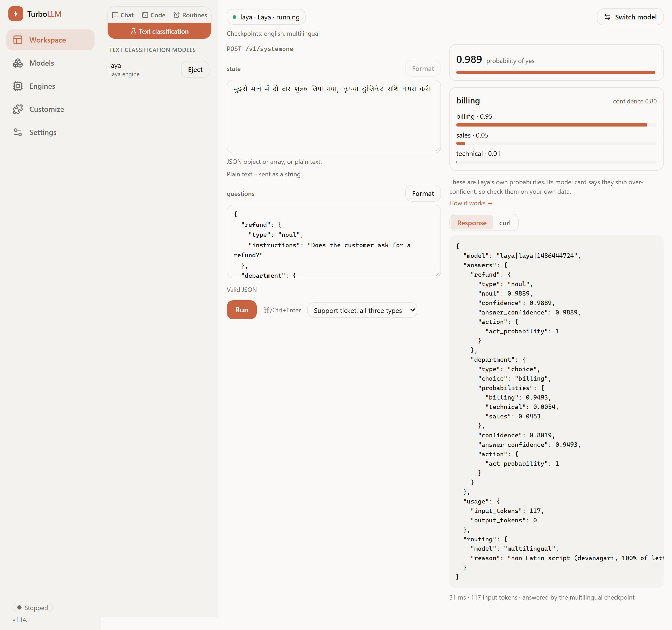The width and height of the screenshot is (672, 630).
Task: Open Workspace via its layout icon
Action: pos(18,40)
